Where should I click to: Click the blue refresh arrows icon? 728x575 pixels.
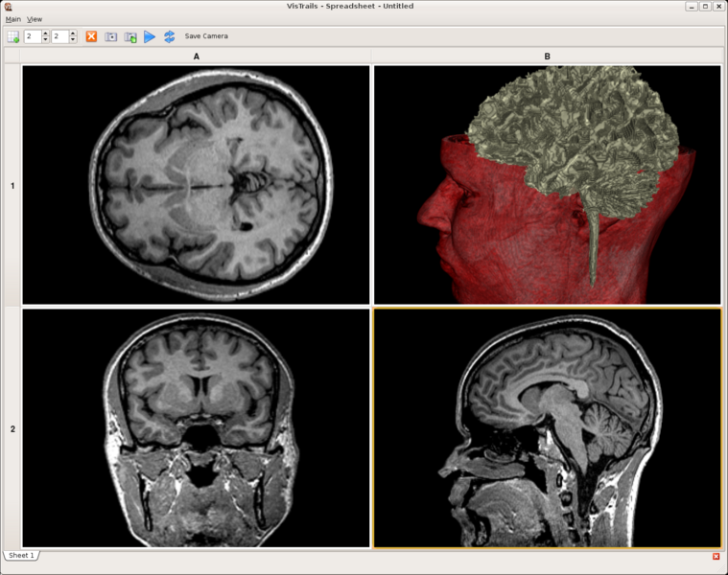coord(169,36)
